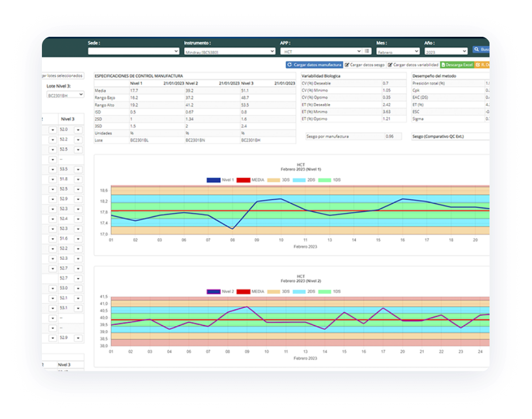This screenshot has width=532, height=419.
Task: Click Nivel 3 Media value 51.1
Action: pos(245,91)
